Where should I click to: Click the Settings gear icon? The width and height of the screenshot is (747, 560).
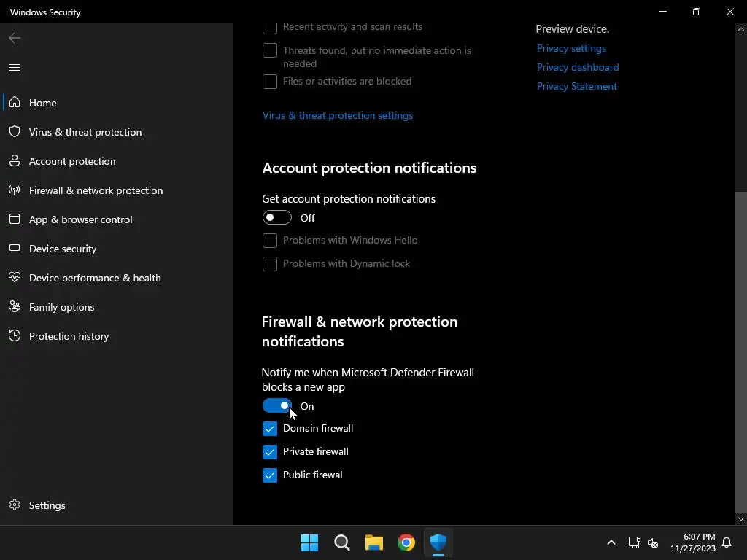coord(15,505)
